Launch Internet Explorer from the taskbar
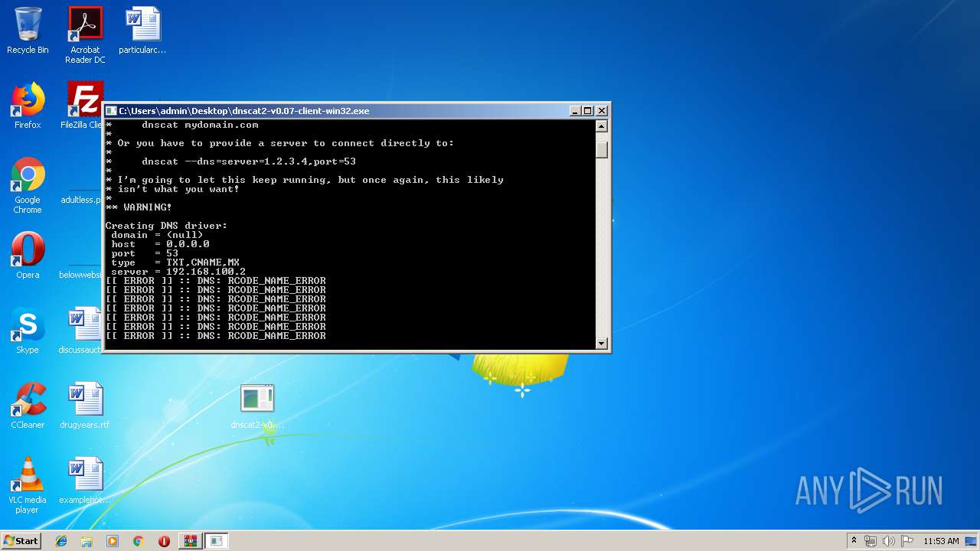Screen dimensions: 980x551 (61, 541)
